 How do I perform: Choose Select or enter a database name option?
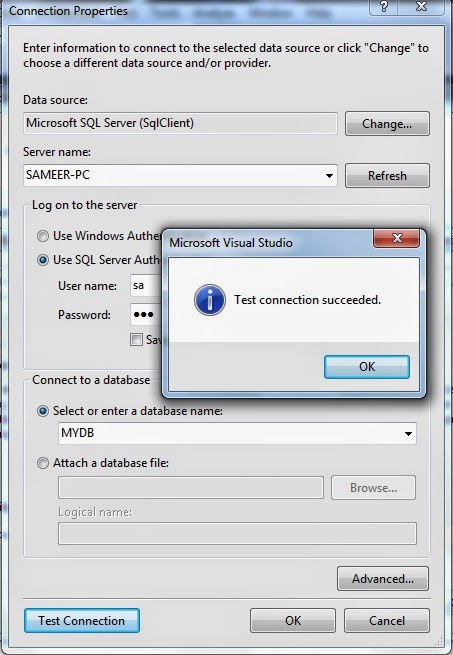(x=43, y=411)
